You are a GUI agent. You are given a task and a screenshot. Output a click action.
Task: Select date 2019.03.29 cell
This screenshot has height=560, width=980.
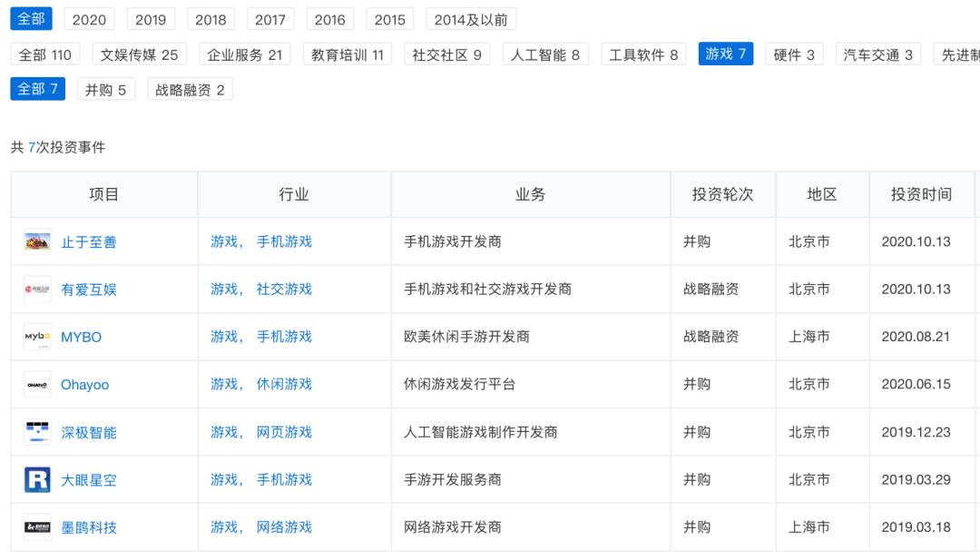(916, 480)
